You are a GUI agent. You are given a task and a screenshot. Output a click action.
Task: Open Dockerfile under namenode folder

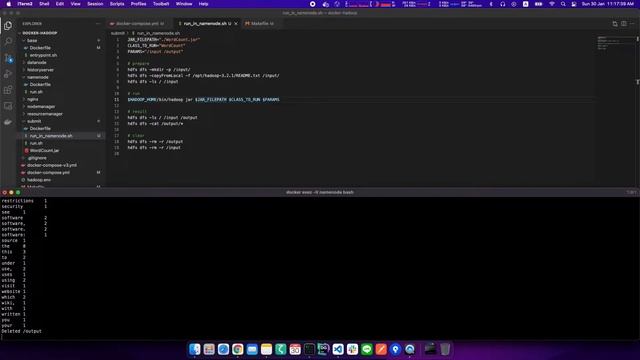40,84
